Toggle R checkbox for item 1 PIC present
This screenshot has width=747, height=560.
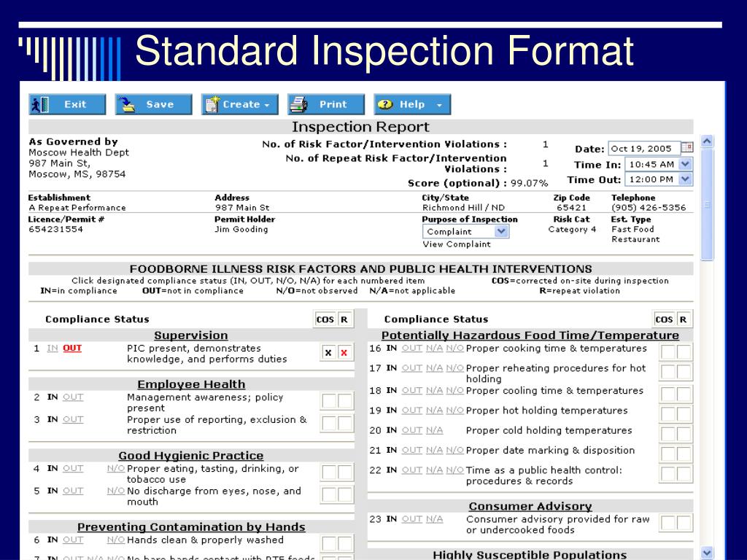click(x=344, y=353)
